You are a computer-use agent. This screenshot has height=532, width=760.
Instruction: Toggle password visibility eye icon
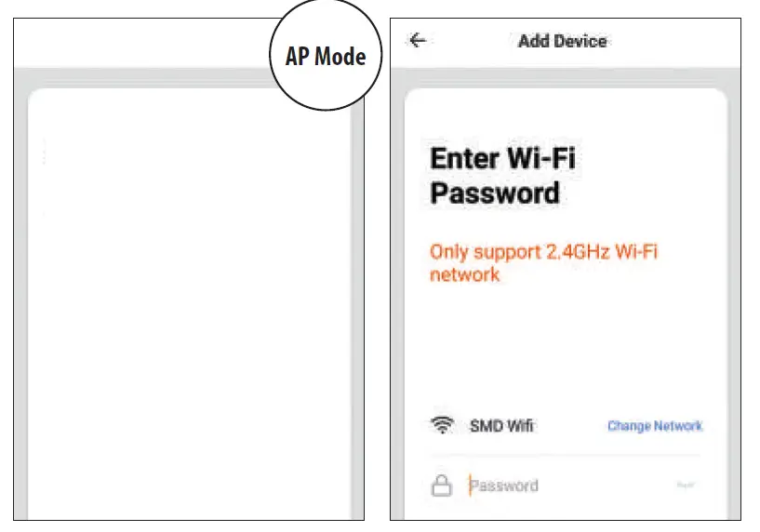click(687, 485)
